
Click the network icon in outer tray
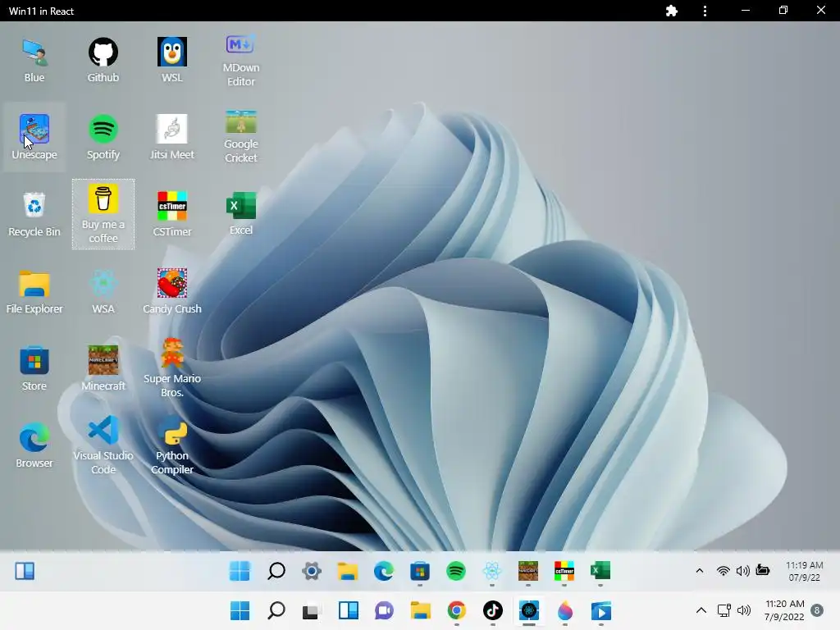[x=724, y=610]
